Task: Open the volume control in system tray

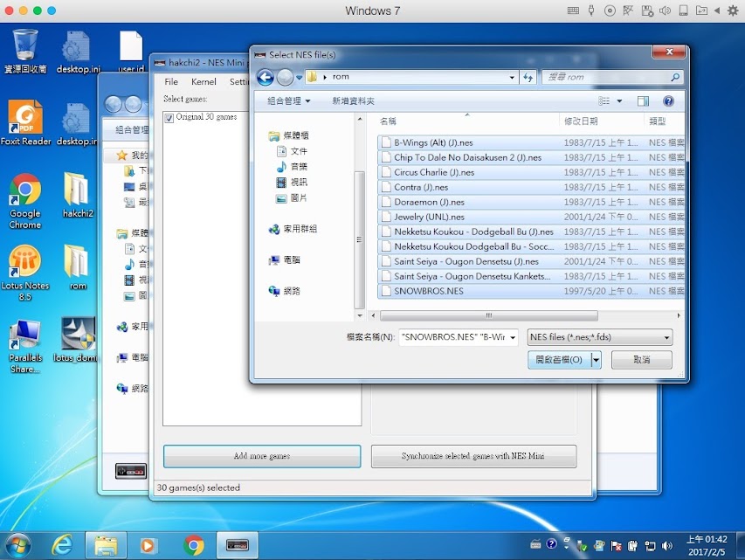Action: coord(667,546)
